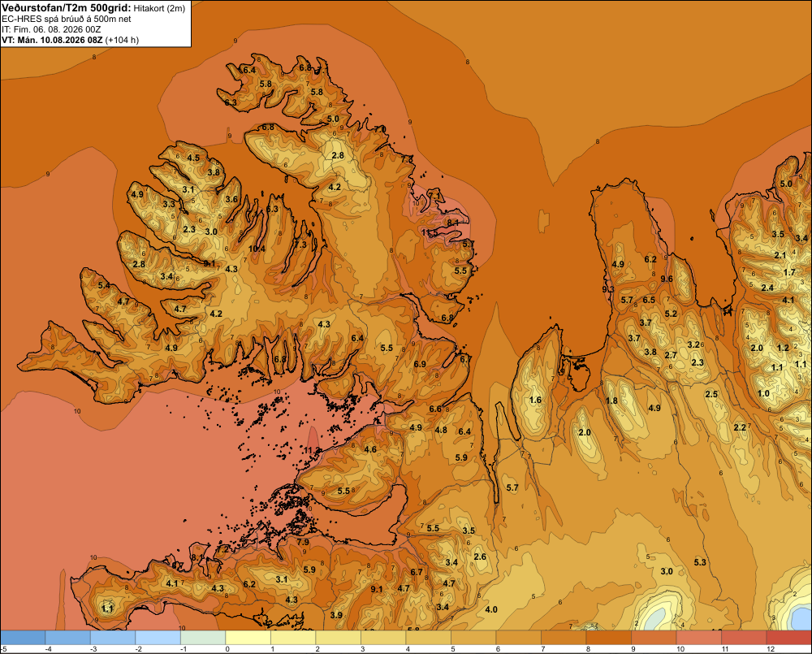Image resolution: width=812 pixels, height=654 pixels.
Task: Choose the legend swatch between 5 and 6
Action: point(473,638)
